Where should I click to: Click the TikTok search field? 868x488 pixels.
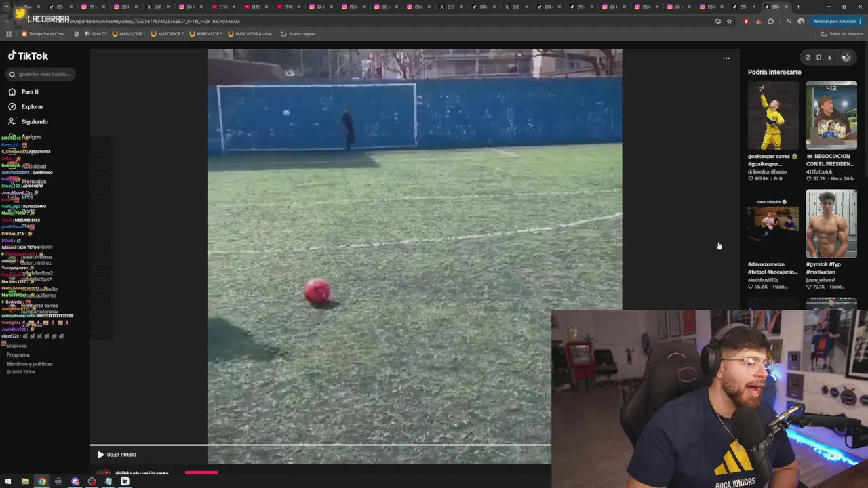point(41,74)
